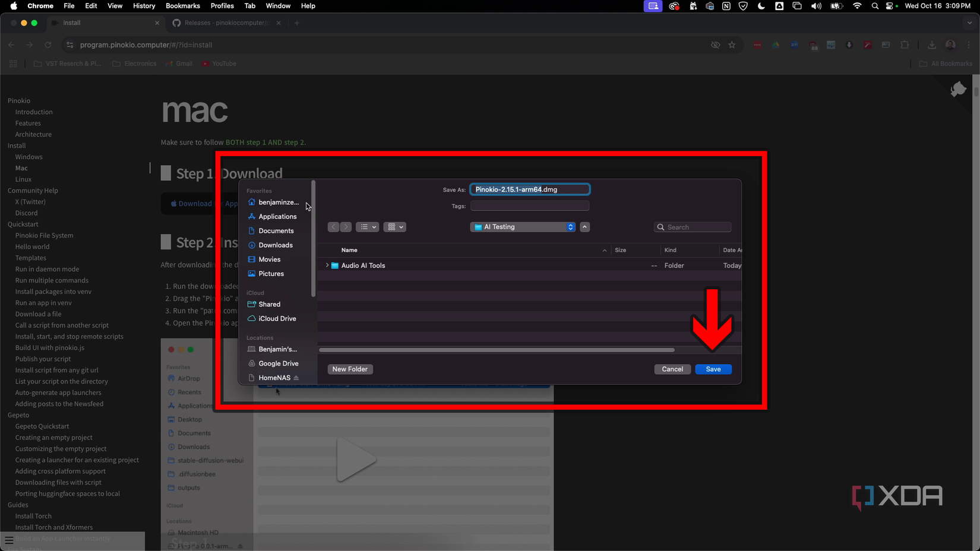Click the horizontal scrollbar in the file list
This screenshot has height=551, width=980.
pos(497,350)
